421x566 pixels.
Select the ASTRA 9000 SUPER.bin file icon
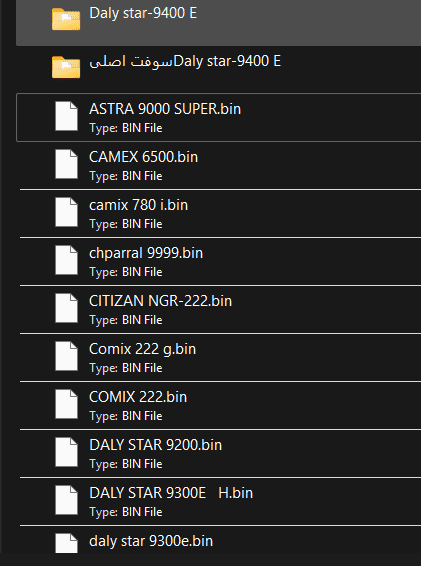point(66,116)
